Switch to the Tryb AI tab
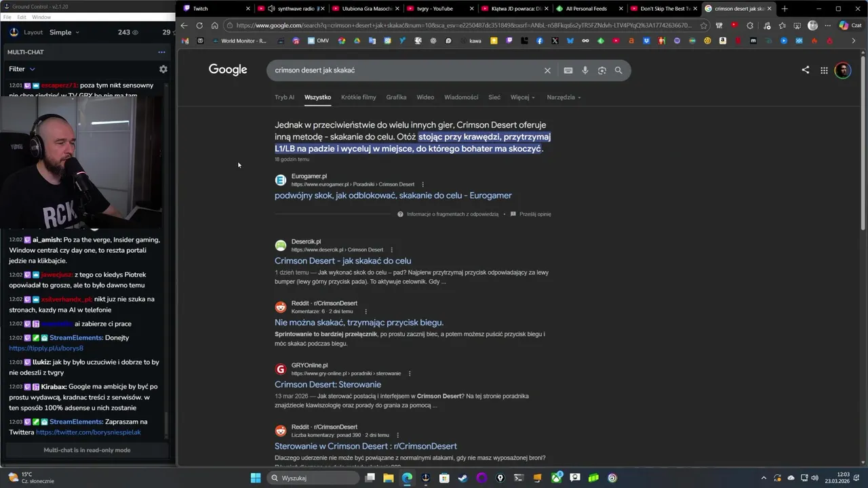 [284, 97]
